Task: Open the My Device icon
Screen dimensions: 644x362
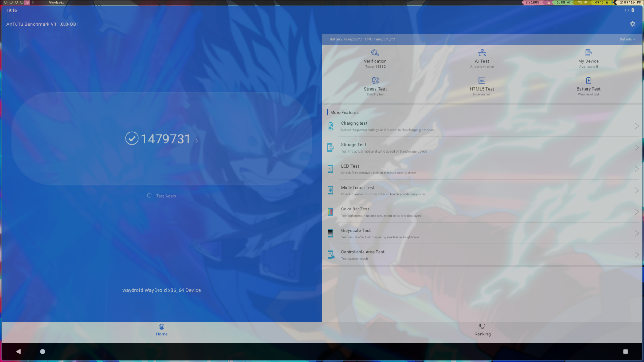Action: [x=588, y=53]
